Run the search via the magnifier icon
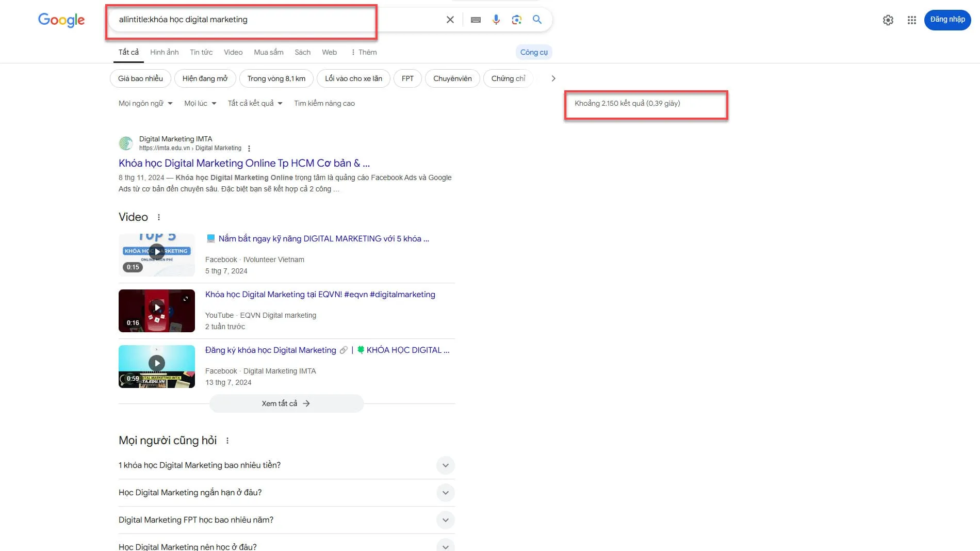 [537, 19]
